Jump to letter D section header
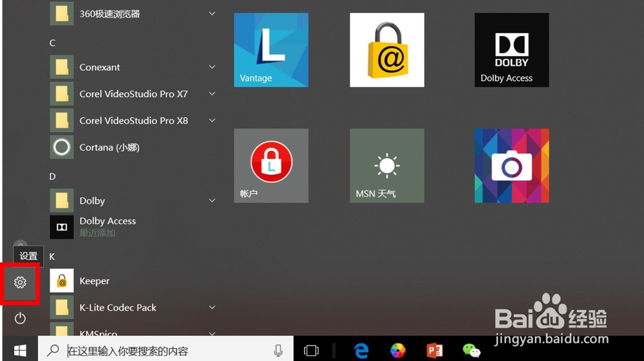The width and height of the screenshot is (644, 361). 52,176
